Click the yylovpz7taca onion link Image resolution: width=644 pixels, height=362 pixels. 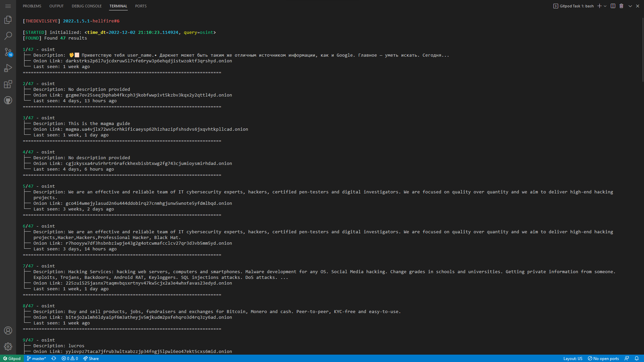click(149, 352)
